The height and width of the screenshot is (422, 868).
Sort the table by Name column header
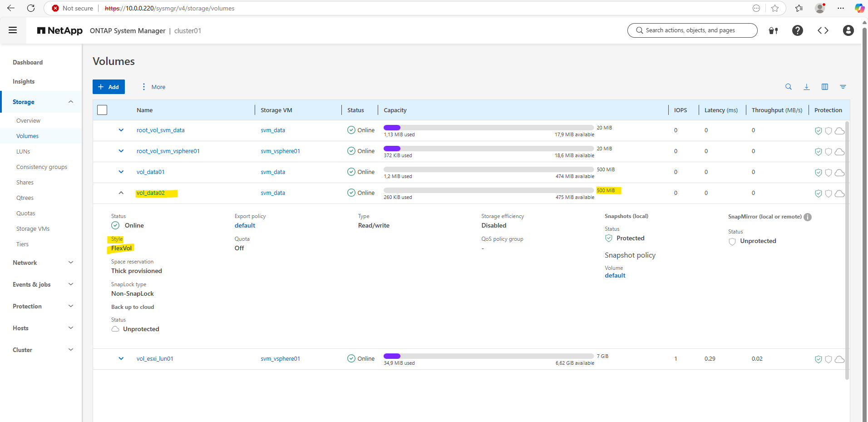point(144,110)
